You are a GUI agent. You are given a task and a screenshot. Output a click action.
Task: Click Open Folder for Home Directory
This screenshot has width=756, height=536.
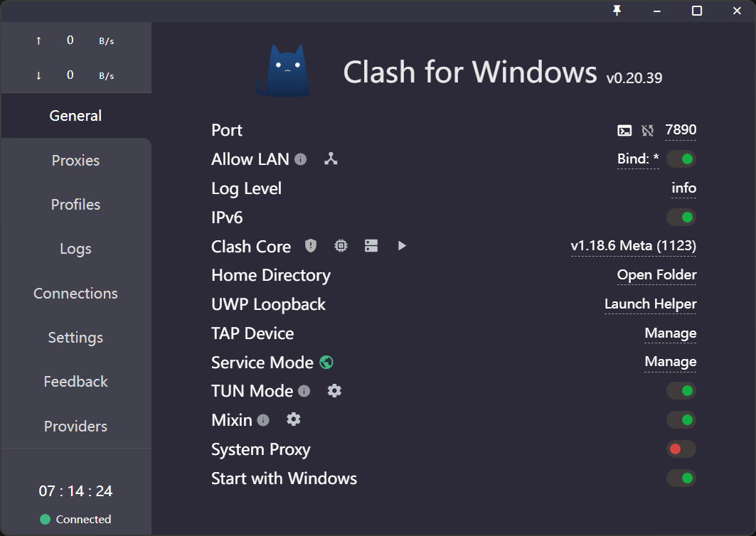pyautogui.click(x=656, y=274)
